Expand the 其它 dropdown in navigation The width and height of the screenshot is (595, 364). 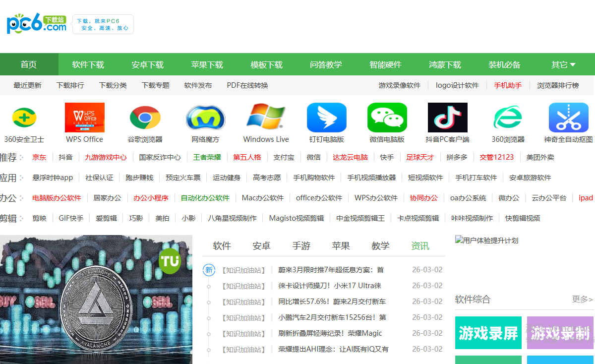pyautogui.click(x=564, y=64)
